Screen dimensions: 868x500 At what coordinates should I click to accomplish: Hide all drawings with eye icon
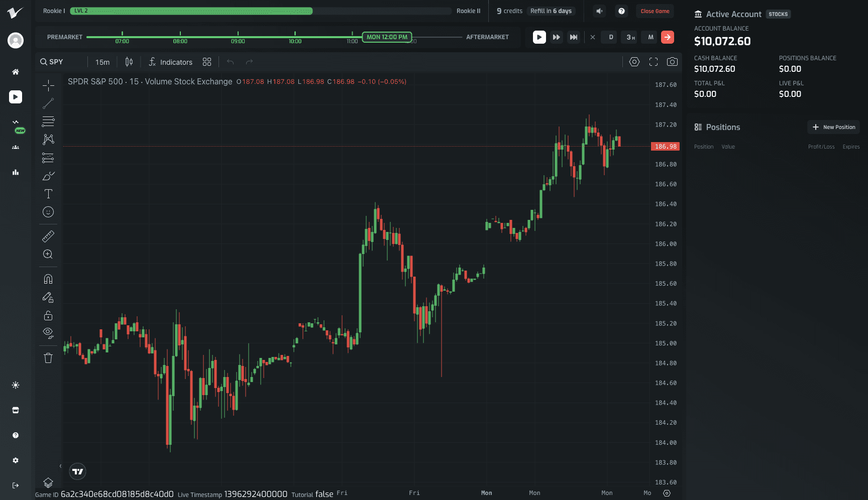[48, 333]
